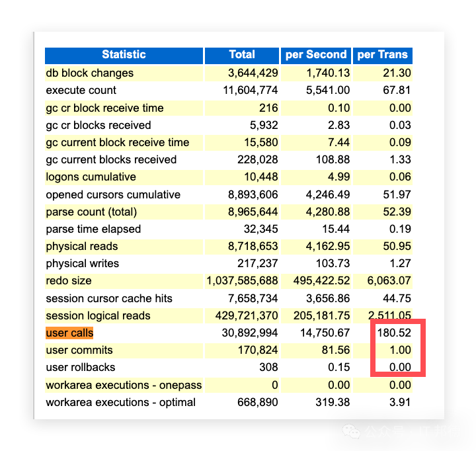The width and height of the screenshot is (476, 451).
Task: Click user commits total 170,824
Action: 258,350
